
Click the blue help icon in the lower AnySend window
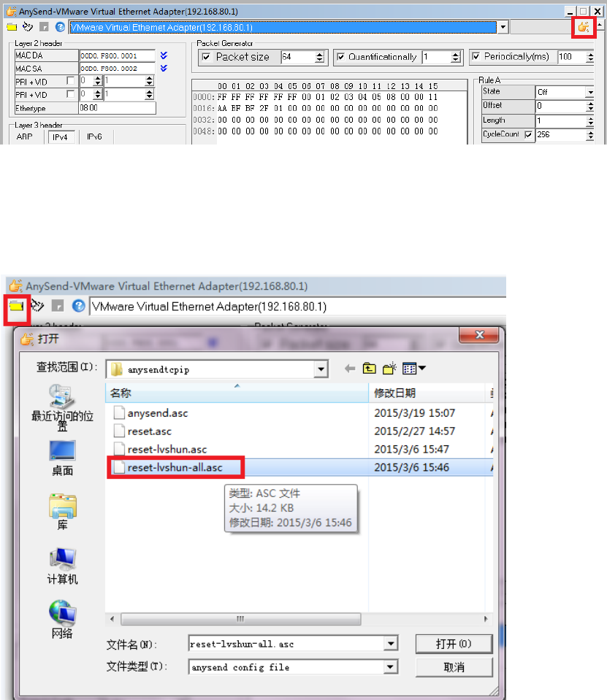(x=79, y=306)
